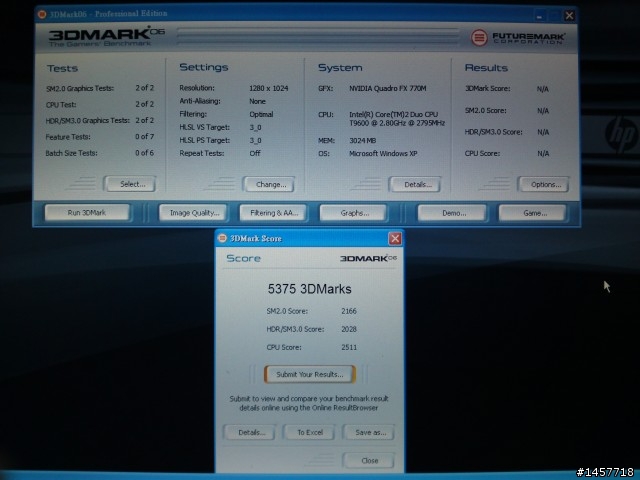Open the Graphs window

353,213
